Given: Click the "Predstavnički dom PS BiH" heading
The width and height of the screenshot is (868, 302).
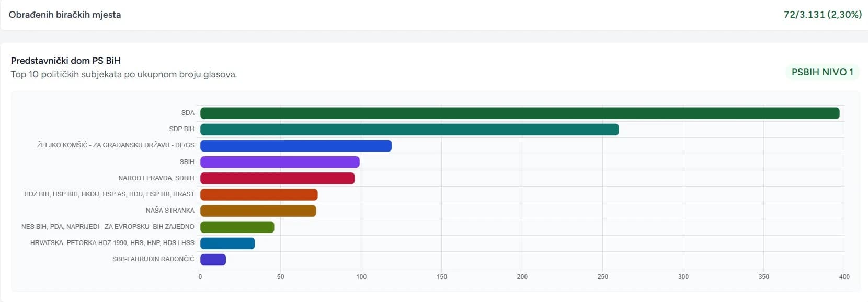Looking at the screenshot, I should 66,61.
